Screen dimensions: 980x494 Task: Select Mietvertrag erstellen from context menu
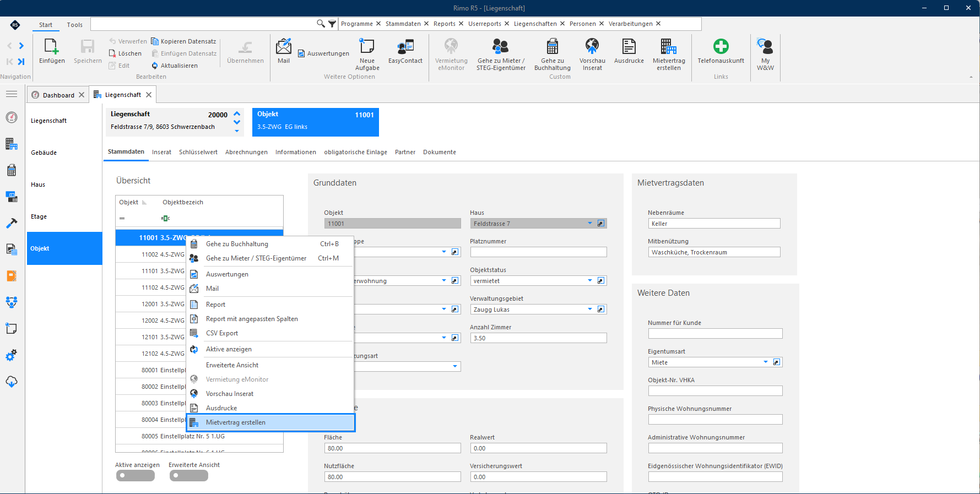(x=270, y=422)
